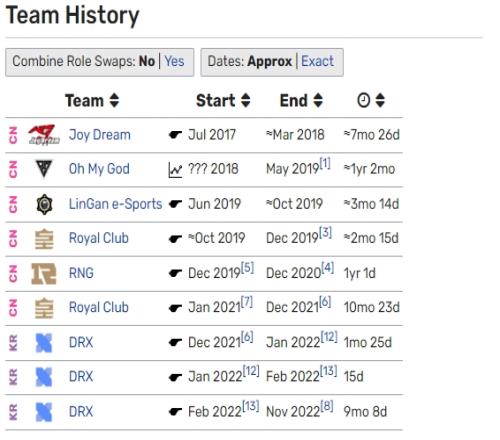
Task: Click the LinGan e-Sports team logo
Action: [44, 204]
